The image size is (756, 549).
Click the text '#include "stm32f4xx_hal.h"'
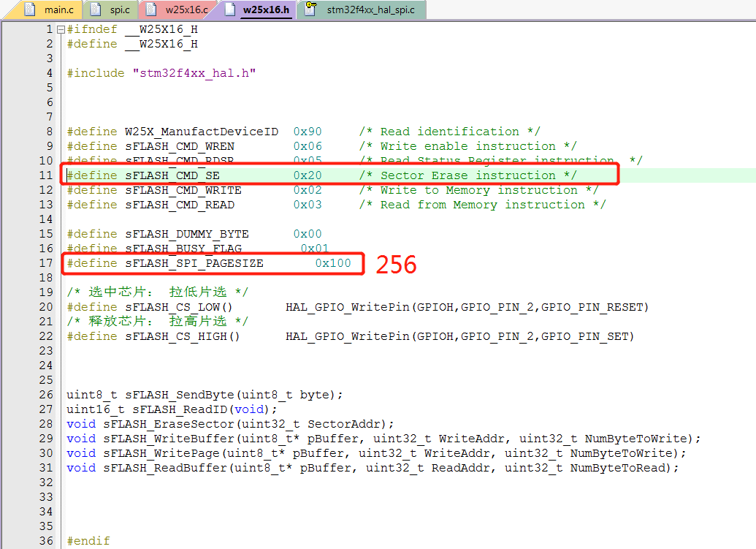[x=161, y=73]
